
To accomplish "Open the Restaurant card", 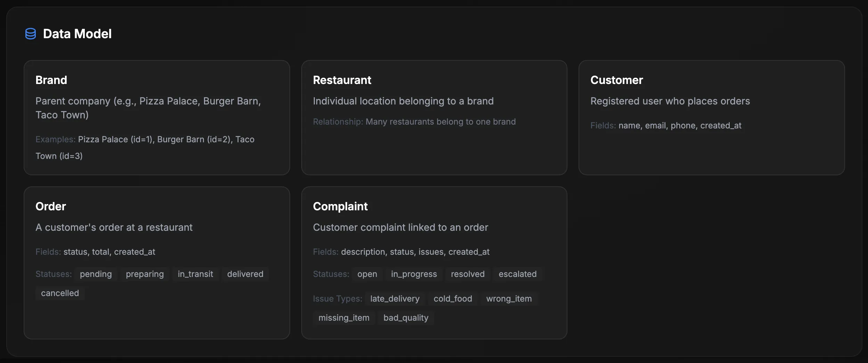I will point(434,117).
